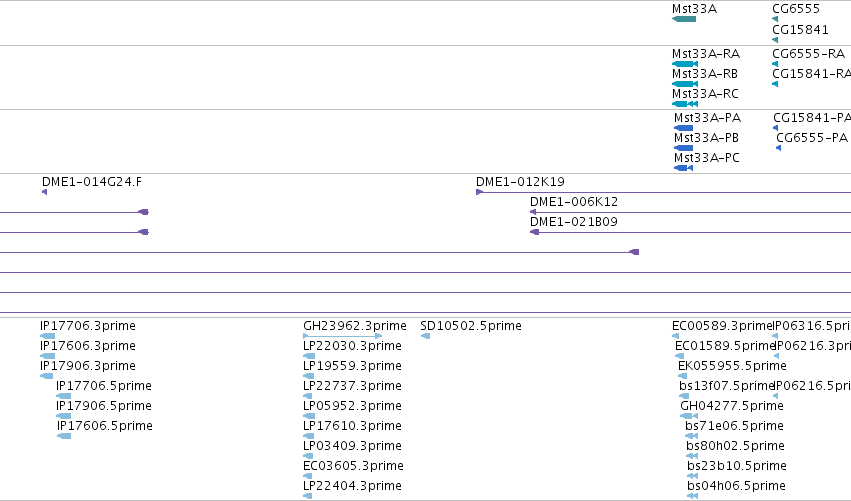
Task: Click the cyan Mst33A-RC transcript arrow glyph
Action: coord(685,104)
